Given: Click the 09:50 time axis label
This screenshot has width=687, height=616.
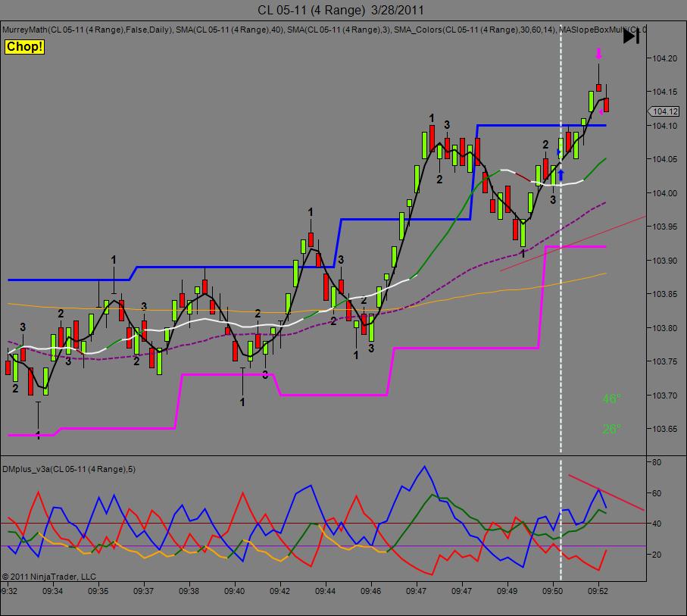Looking at the screenshot, I should 552,591.
